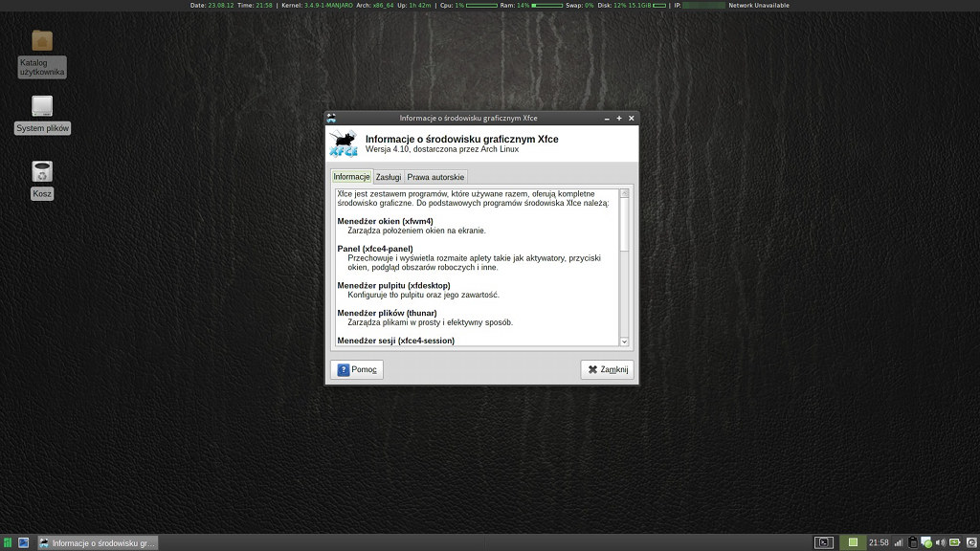Click the scrollbar up arrow in the text area
Screen dimensions: 980x551
pyautogui.click(x=624, y=193)
